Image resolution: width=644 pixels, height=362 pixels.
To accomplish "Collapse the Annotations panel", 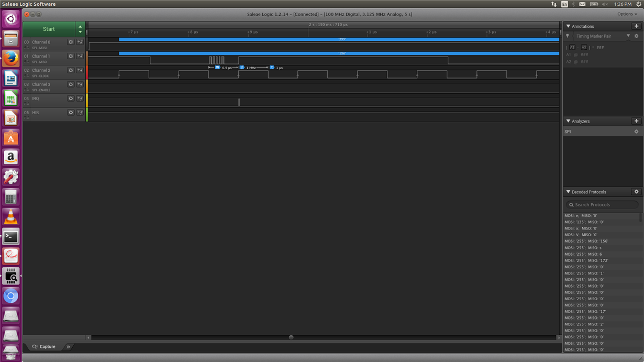I will pyautogui.click(x=568, y=26).
